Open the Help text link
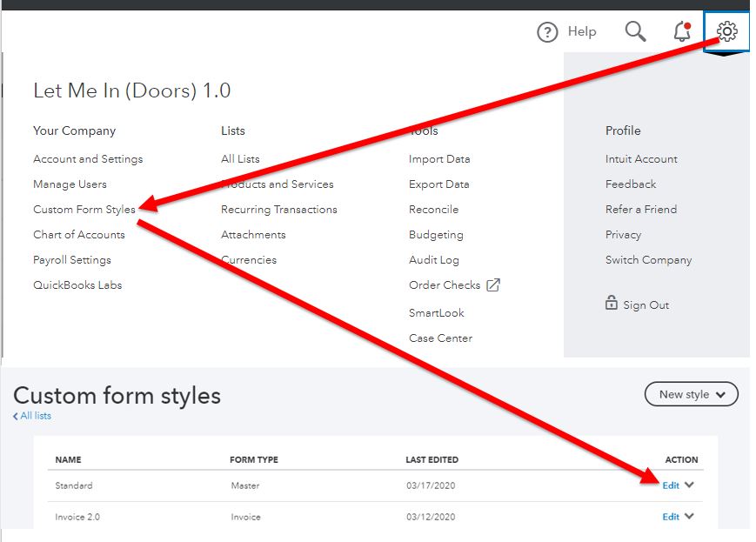 click(582, 31)
